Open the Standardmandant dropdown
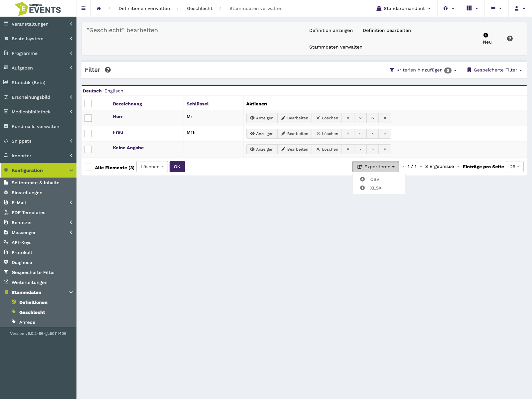 (x=404, y=8)
